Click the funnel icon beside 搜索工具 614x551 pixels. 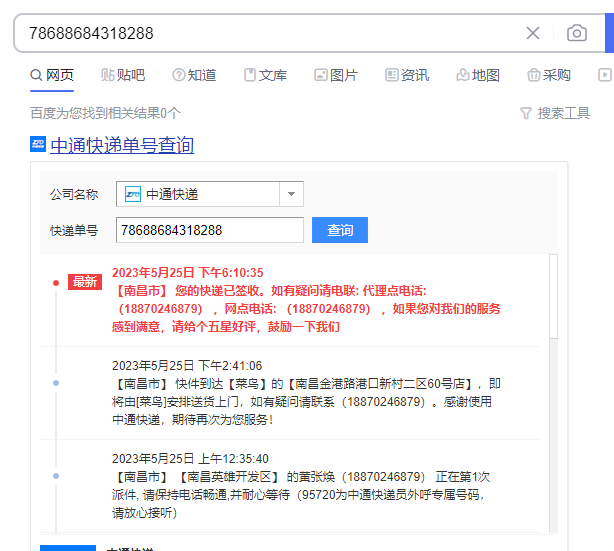[x=526, y=114]
